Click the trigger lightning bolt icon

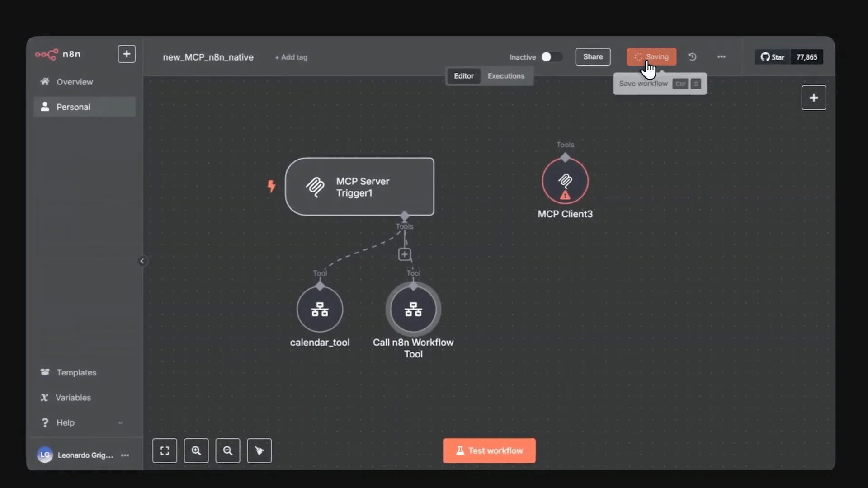[x=271, y=186]
